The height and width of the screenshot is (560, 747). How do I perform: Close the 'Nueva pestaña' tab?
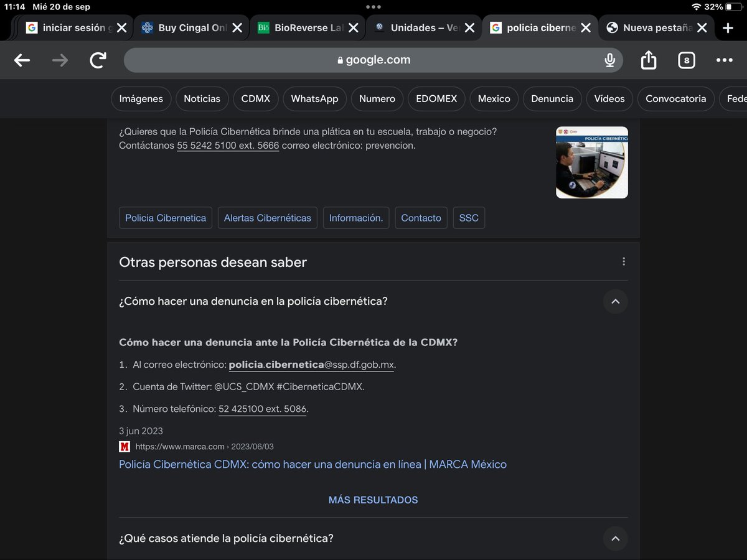click(702, 28)
